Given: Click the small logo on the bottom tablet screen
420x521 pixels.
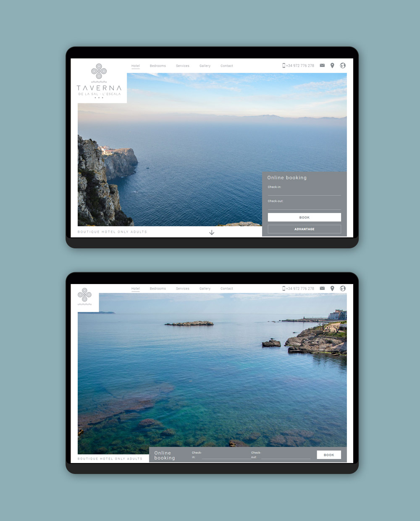Looking at the screenshot, I should click(84, 295).
